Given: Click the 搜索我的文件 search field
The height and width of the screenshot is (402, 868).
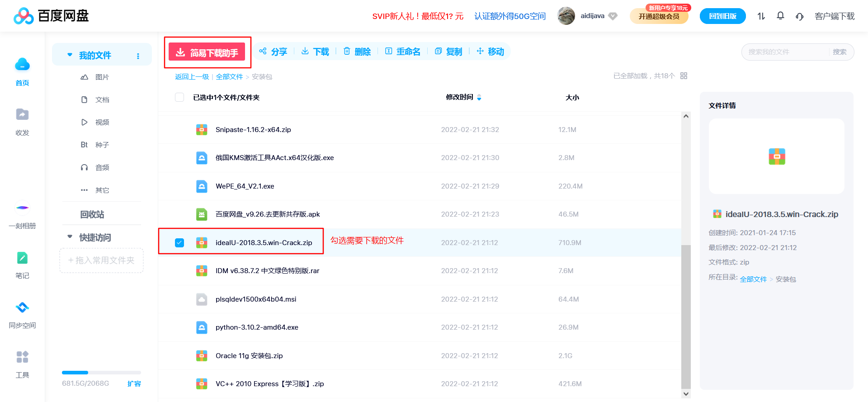Looking at the screenshot, I should (786, 52).
